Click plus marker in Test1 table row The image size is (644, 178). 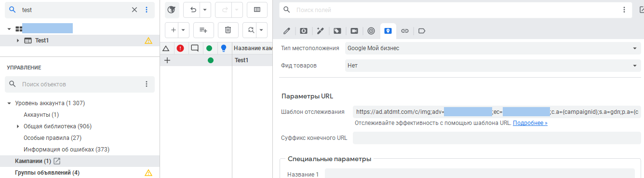tap(167, 60)
